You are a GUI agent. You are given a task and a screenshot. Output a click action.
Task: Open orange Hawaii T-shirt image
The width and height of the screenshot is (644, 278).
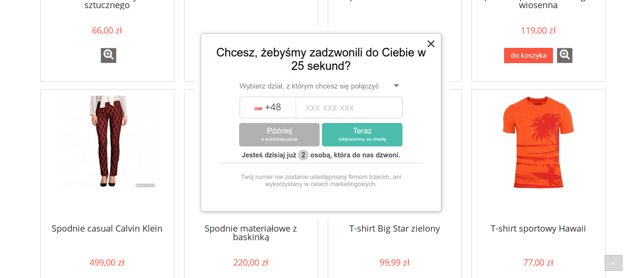click(x=539, y=142)
